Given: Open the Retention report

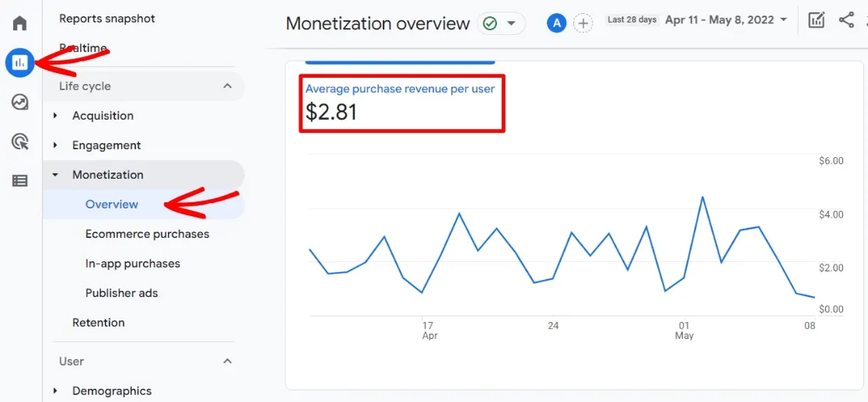Looking at the screenshot, I should (98, 323).
